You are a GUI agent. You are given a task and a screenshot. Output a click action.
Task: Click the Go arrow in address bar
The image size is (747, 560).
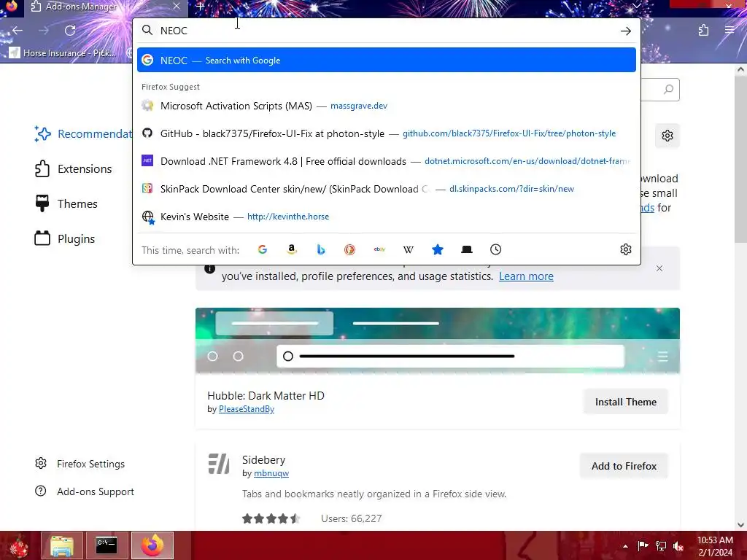click(x=625, y=31)
